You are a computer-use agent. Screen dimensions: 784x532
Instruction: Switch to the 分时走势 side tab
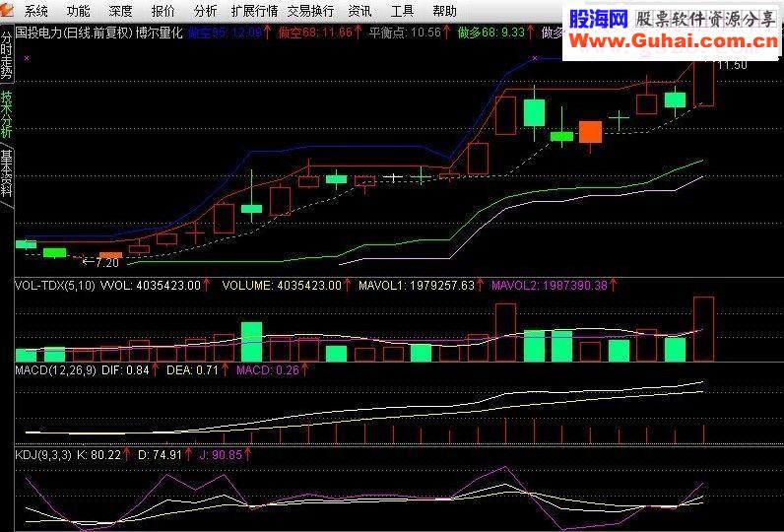(7, 54)
